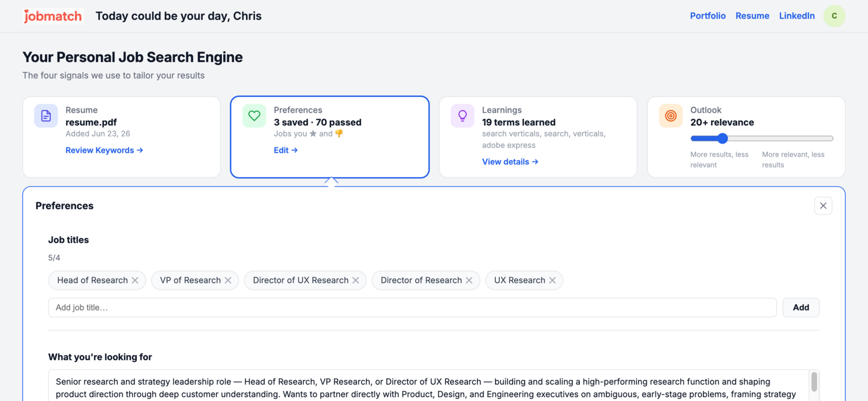868x401 pixels.
Task: Click the Edit link in Preferences card
Action: (x=285, y=150)
